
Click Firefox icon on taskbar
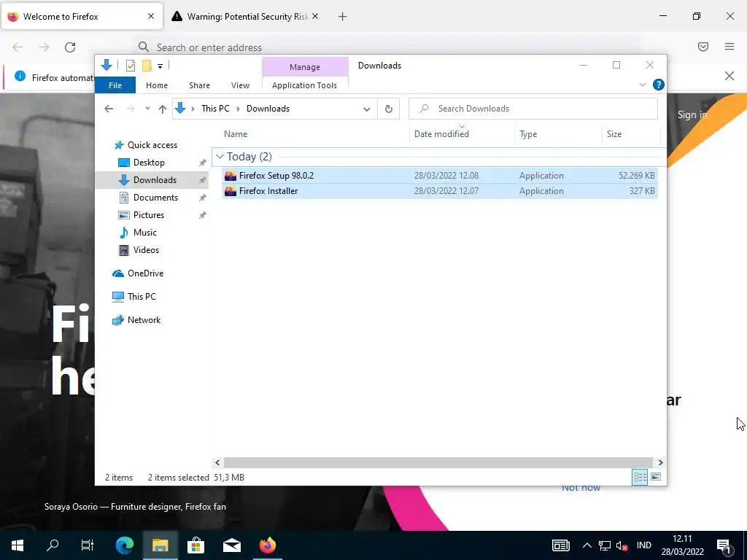point(268,545)
